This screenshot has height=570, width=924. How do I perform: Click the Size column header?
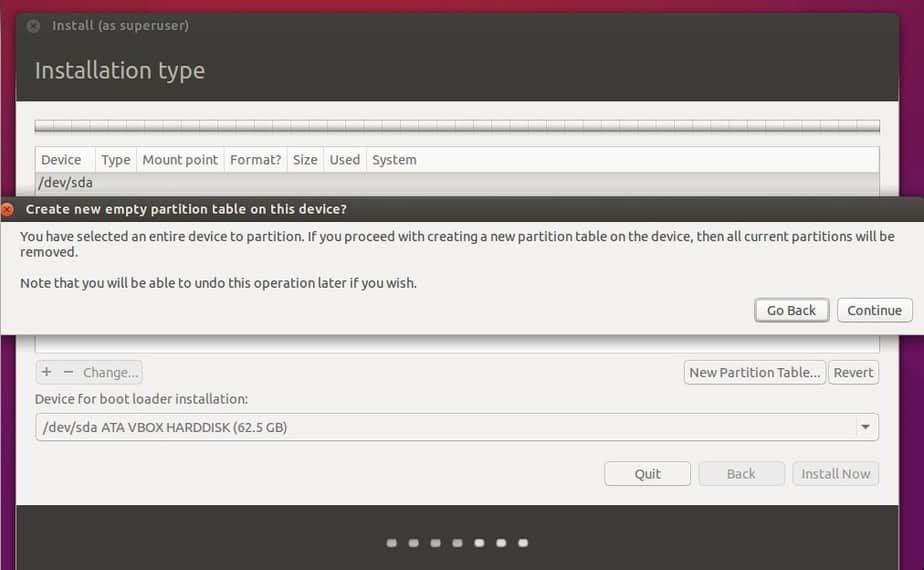tap(305, 160)
